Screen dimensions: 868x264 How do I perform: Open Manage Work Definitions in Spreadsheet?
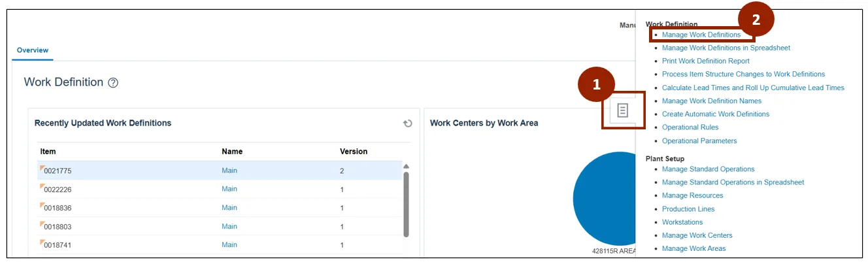pos(726,48)
